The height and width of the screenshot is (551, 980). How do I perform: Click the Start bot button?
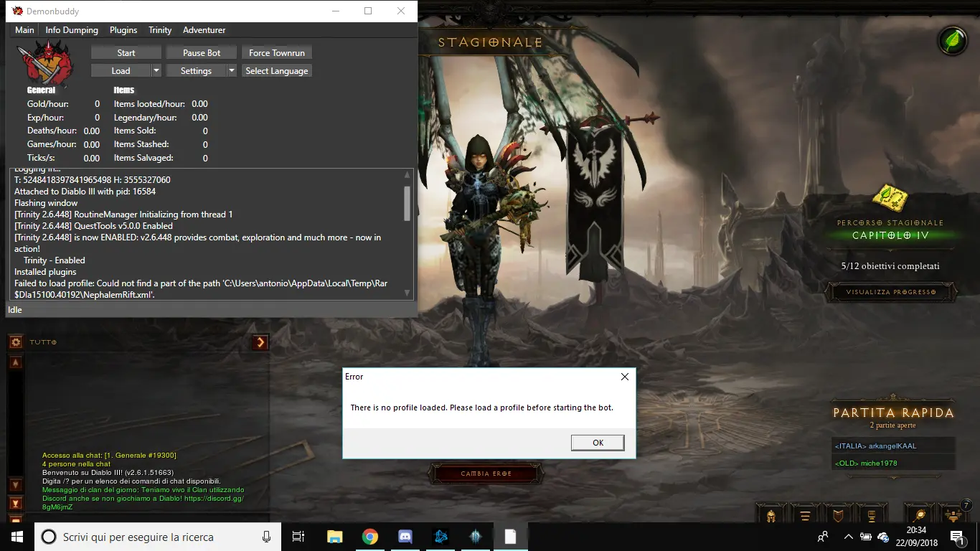coord(126,52)
